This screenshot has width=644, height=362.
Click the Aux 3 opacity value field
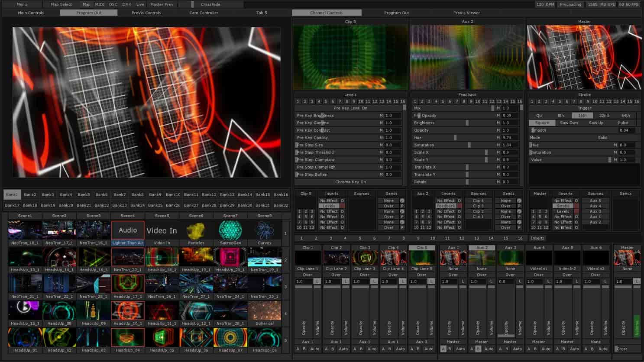tap(504, 281)
